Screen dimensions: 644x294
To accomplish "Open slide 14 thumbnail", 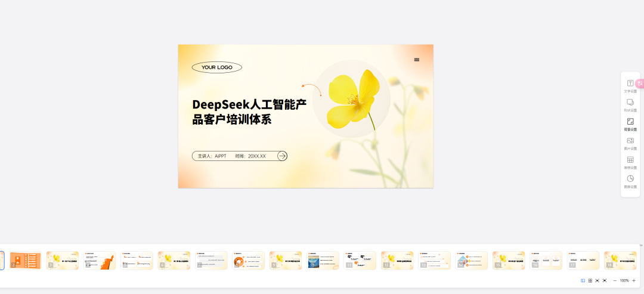I will point(472,261).
